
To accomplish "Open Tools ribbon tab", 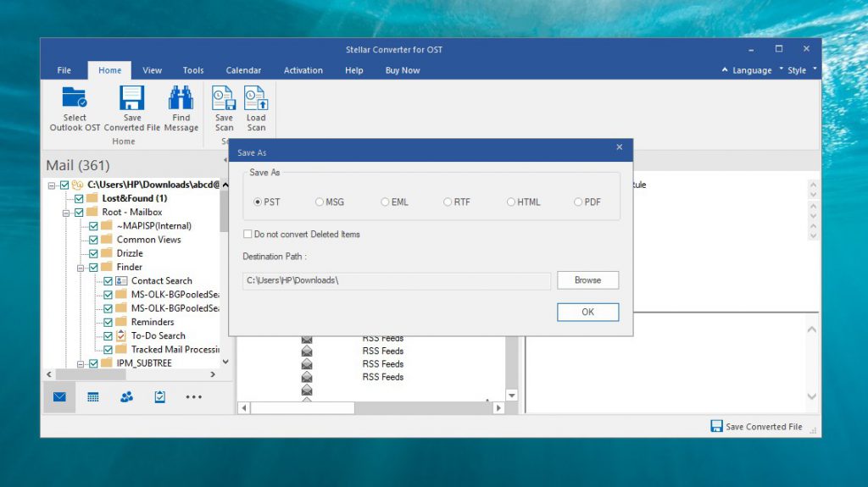I will pyautogui.click(x=193, y=70).
